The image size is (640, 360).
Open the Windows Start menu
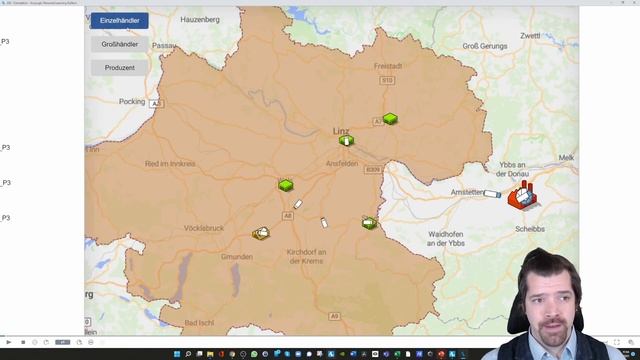point(177,354)
